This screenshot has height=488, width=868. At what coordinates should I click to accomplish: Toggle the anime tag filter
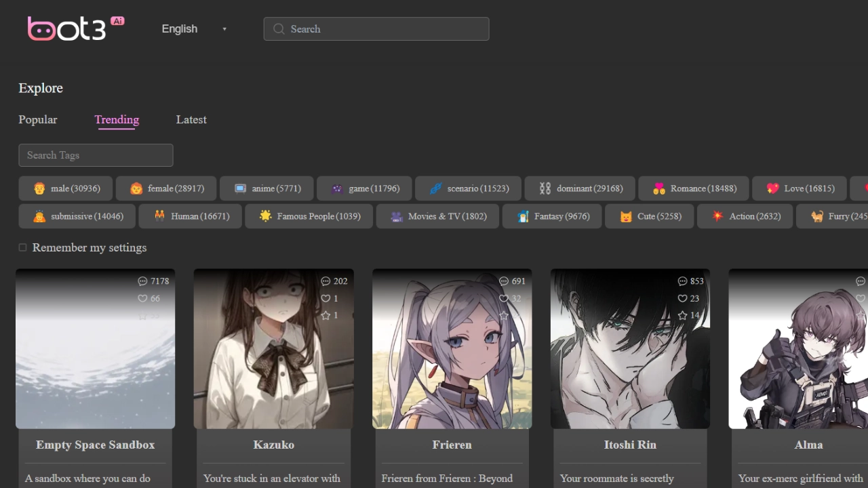pos(267,188)
